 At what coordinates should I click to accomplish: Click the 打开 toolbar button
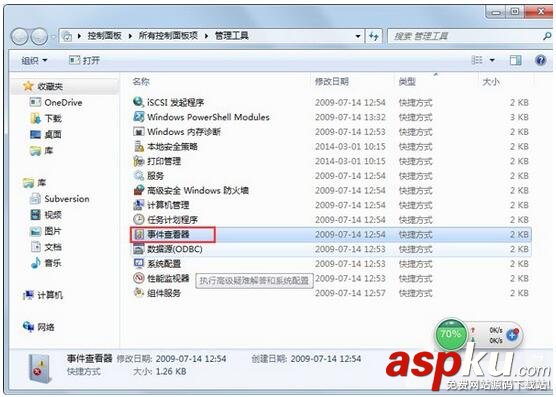84,60
